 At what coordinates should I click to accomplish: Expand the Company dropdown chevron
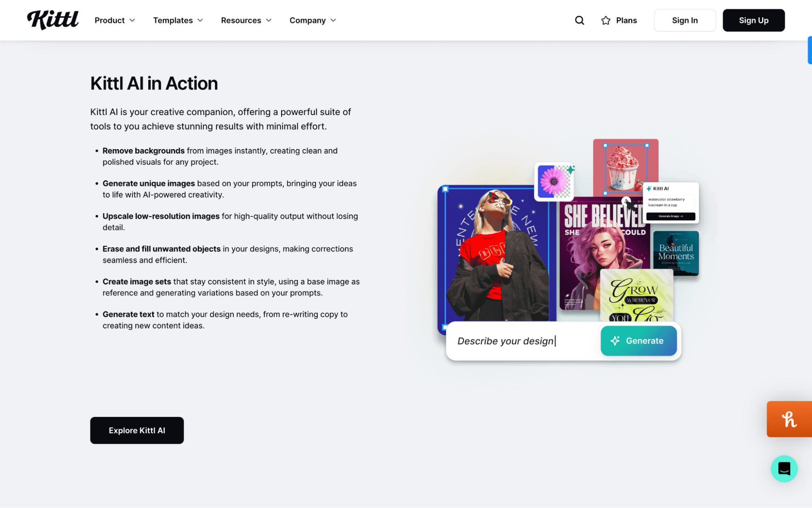(333, 20)
